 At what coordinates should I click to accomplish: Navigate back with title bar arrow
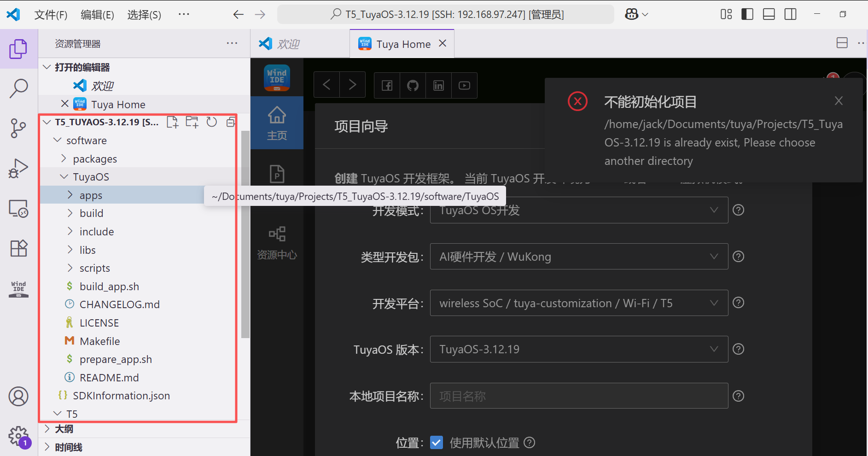238,15
